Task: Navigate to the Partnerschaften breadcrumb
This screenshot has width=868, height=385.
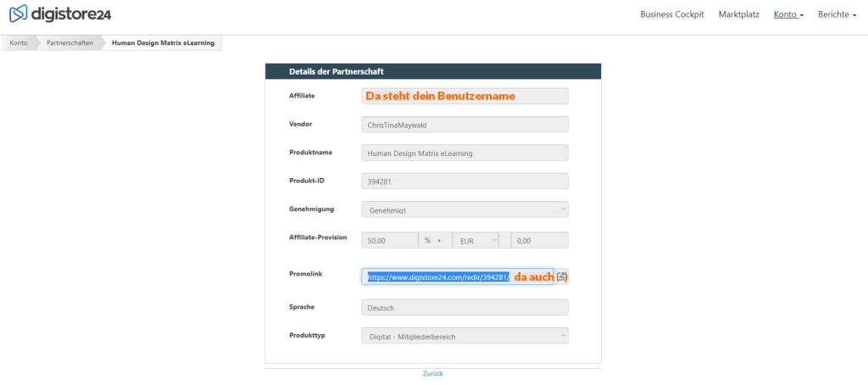Action: tap(70, 42)
